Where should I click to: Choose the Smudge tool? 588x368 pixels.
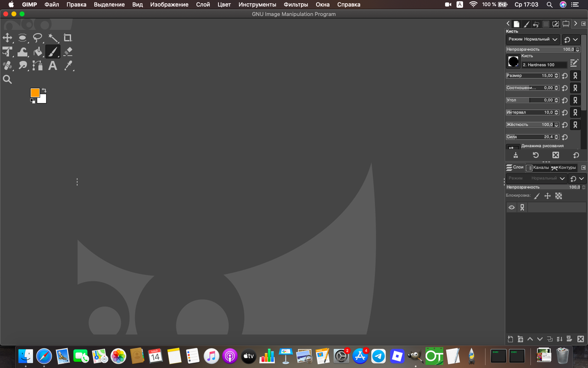(x=23, y=65)
